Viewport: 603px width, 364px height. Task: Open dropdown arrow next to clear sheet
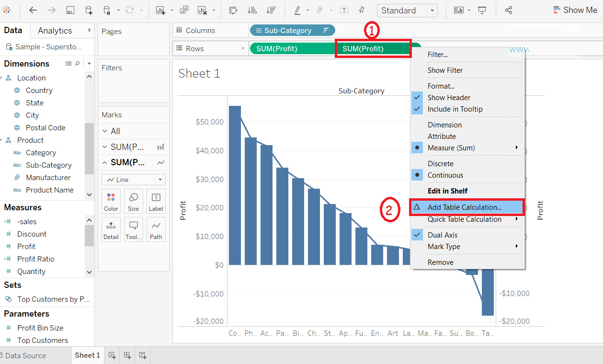[214, 10]
